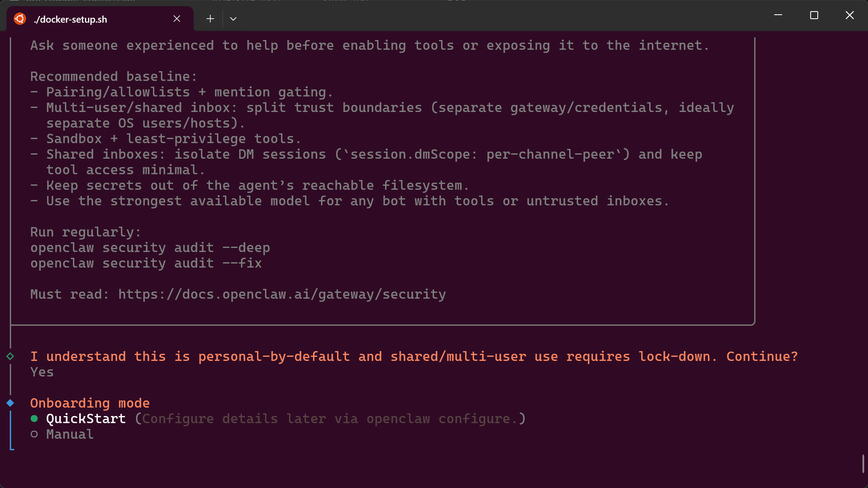Expand the new tab profile dropdown chevron
868x488 pixels.
pos(233,19)
